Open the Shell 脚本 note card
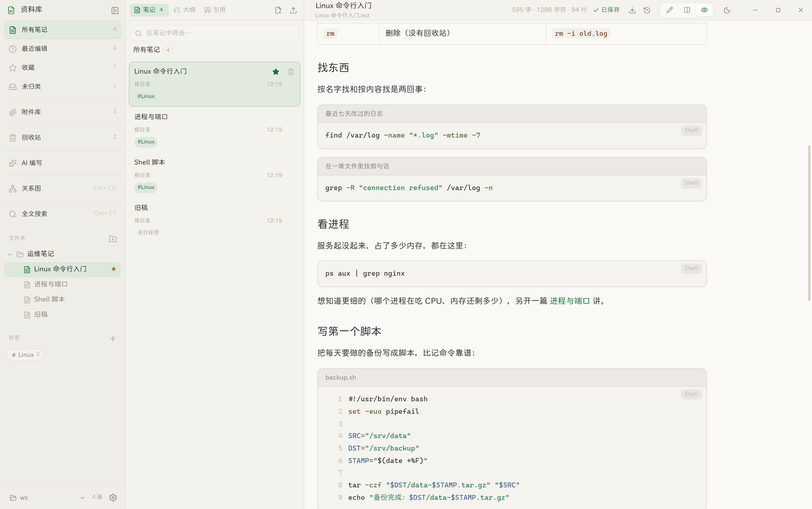The width and height of the screenshot is (812, 509). click(215, 175)
